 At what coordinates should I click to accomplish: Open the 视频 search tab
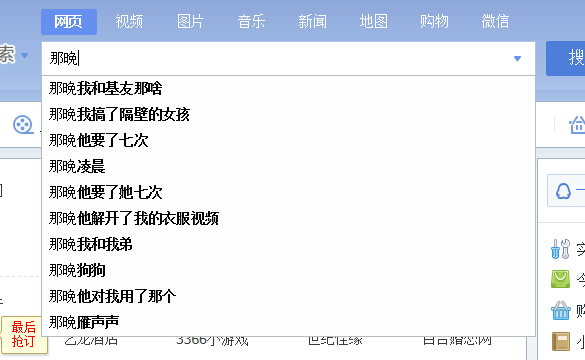(129, 22)
